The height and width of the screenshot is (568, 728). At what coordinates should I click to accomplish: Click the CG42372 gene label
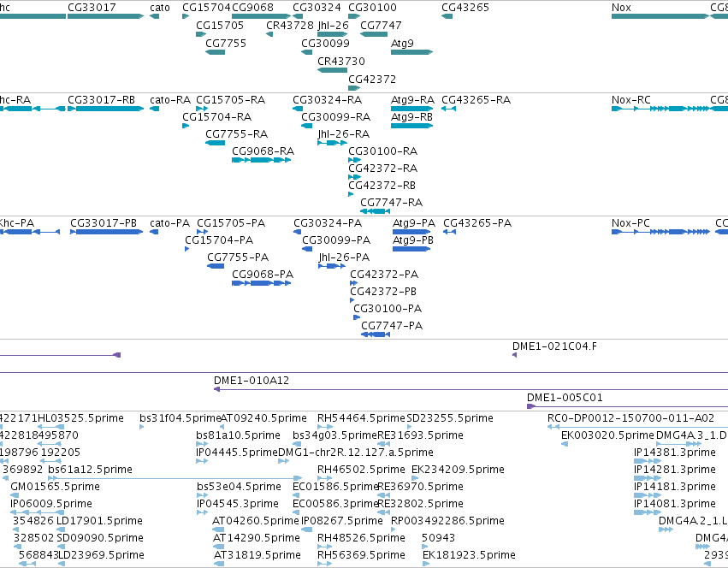pyautogui.click(x=372, y=80)
